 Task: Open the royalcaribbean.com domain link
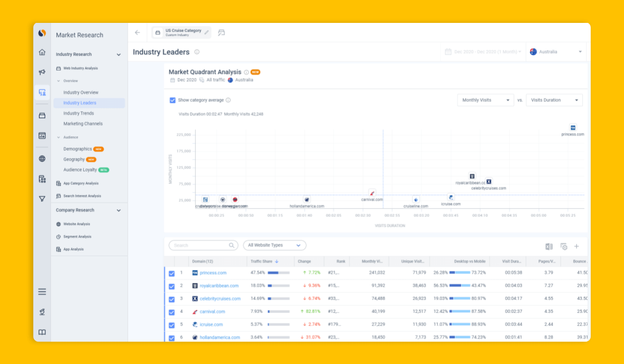(x=219, y=286)
